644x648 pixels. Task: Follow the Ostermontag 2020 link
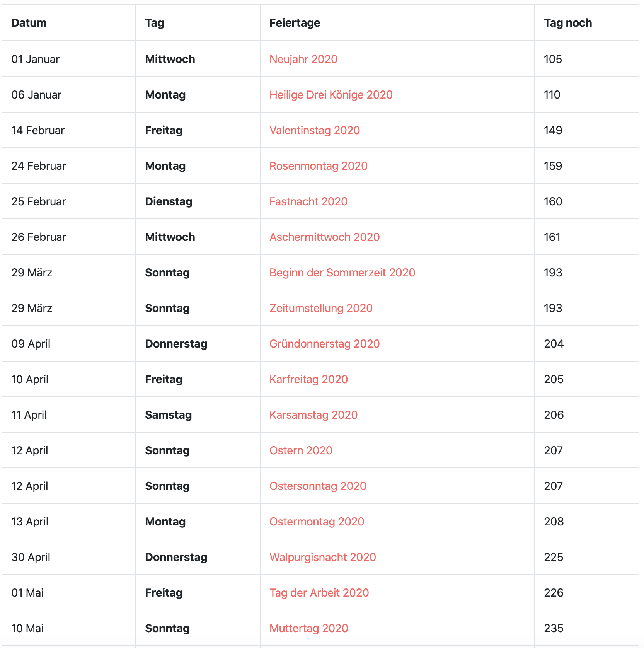pyautogui.click(x=317, y=522)
